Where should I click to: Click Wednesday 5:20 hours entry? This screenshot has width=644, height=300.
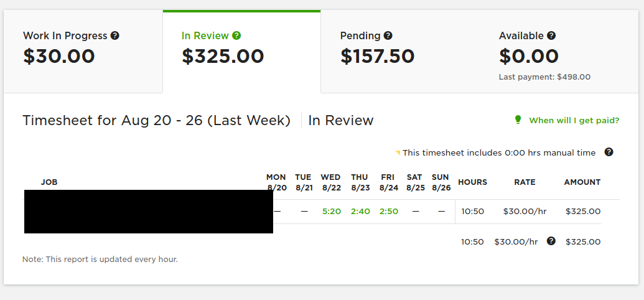point(332,211)
